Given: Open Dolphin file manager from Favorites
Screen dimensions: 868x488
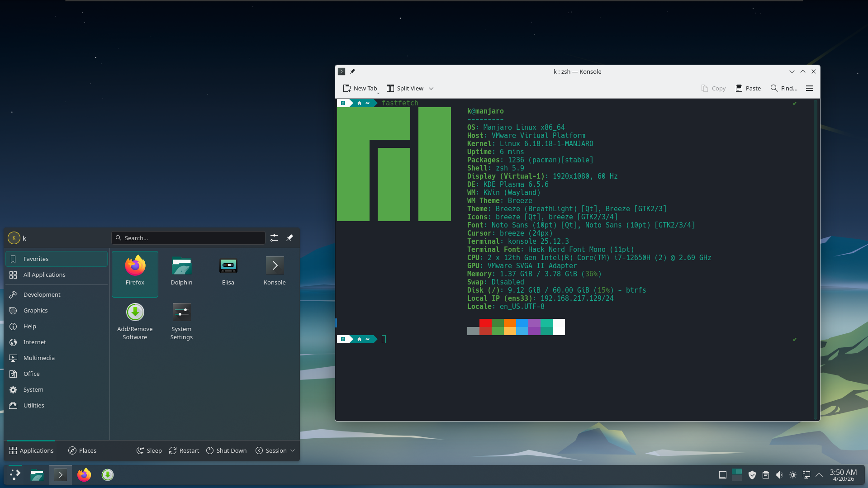Looking at the screenshot, I should coord(181,274).
